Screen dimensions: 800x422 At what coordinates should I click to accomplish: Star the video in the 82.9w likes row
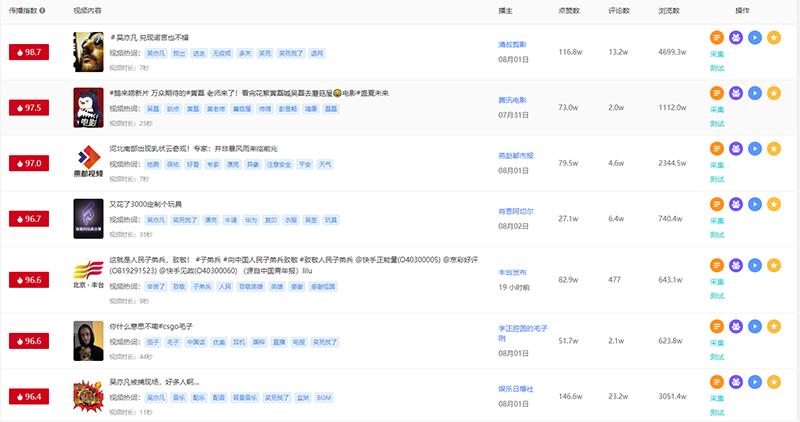(x=774, y=265)
